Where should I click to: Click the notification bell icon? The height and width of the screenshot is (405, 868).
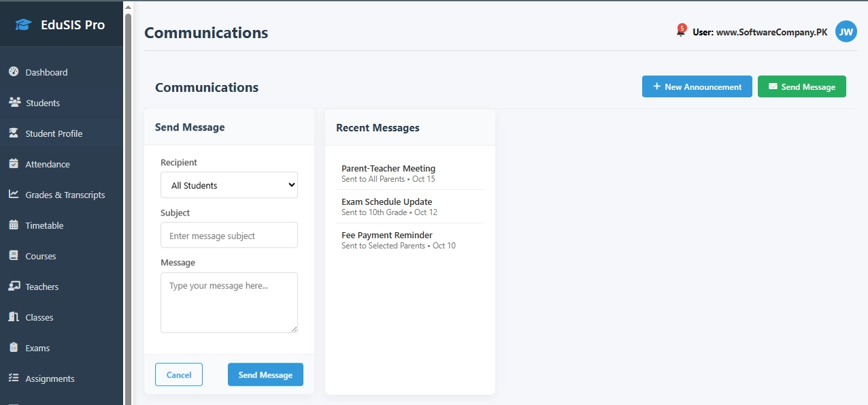680,32
